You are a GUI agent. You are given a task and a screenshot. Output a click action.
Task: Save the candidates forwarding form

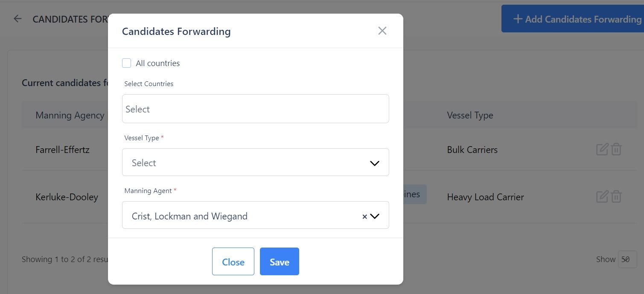tap(280, 262)
